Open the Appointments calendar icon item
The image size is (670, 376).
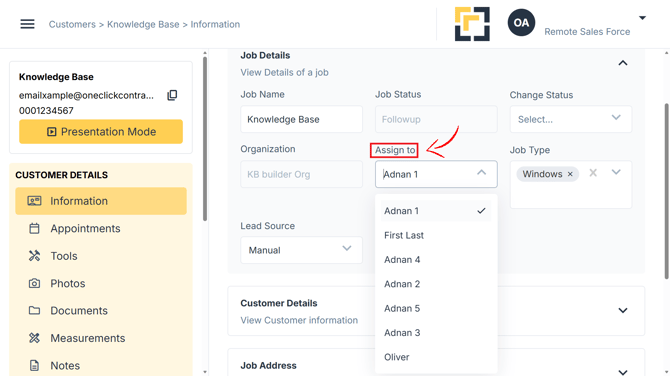[x=34, y=229]
